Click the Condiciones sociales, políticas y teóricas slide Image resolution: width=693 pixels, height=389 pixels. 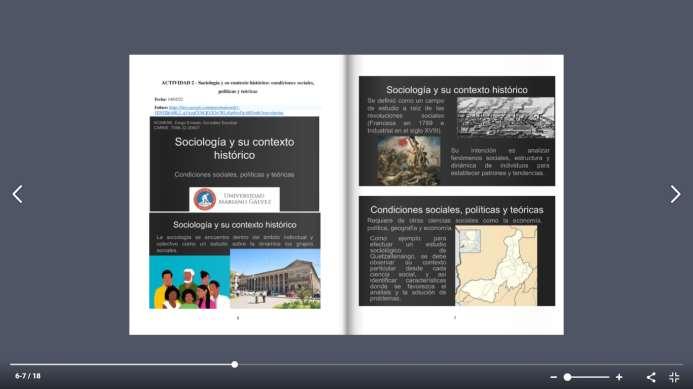457,251
